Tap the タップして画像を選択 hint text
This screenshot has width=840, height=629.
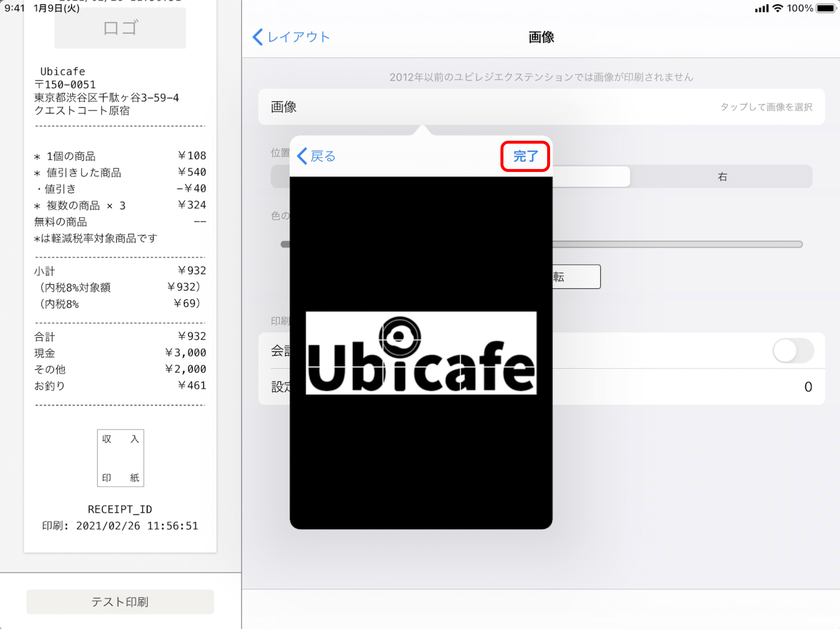(x=767, y=107)
